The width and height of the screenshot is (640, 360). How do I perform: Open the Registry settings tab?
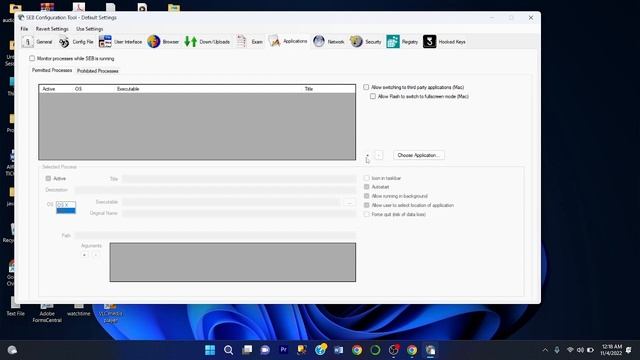pos(402,42)
